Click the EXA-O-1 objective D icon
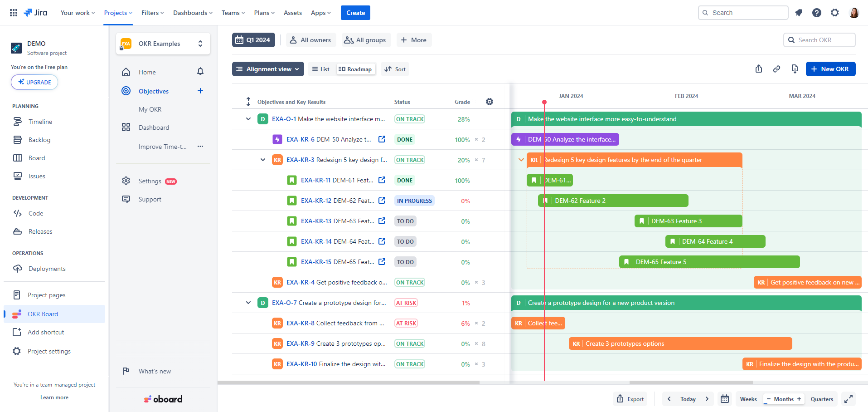The height and width of the screenshot is (412, 868). (262, 119)
